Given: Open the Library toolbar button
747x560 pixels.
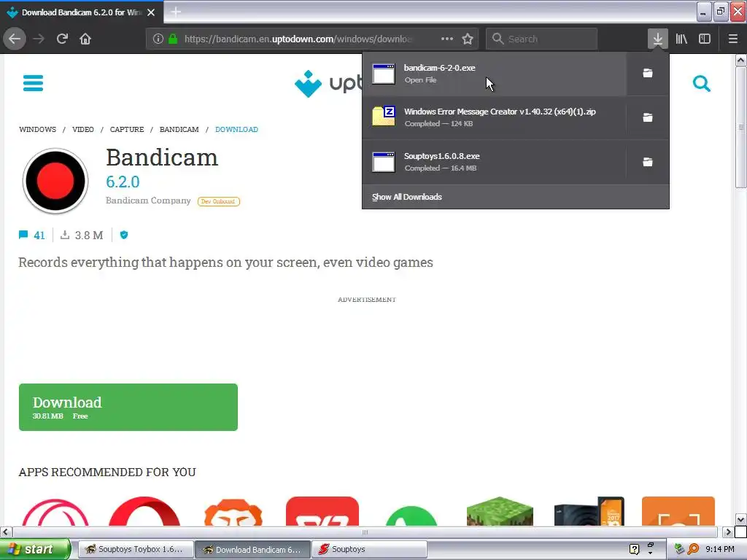Looking at the screenshot, I should coord(681,39).
